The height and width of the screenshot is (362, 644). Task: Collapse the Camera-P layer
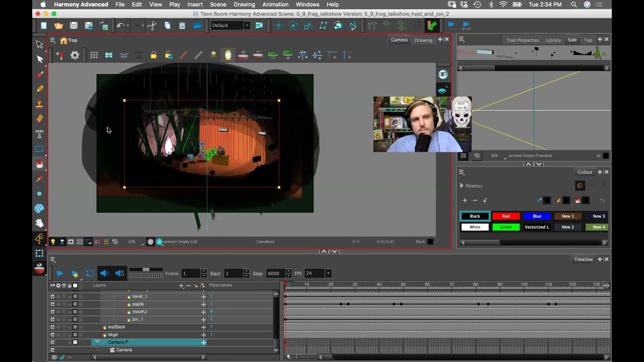tap(97, 342)
